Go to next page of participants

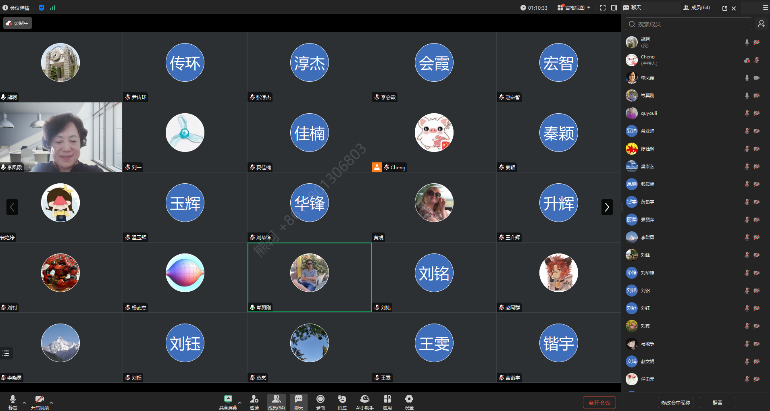click(x=606, y=207)
